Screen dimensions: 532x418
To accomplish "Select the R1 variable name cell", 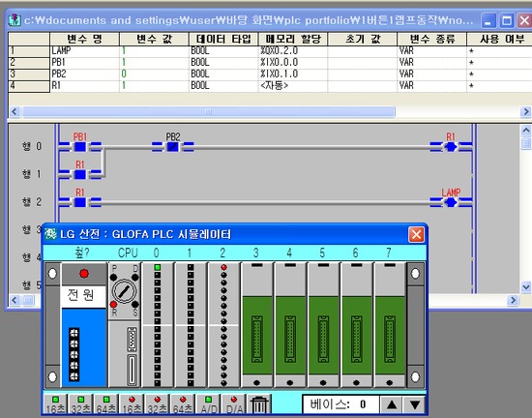I will pos(84,86).
